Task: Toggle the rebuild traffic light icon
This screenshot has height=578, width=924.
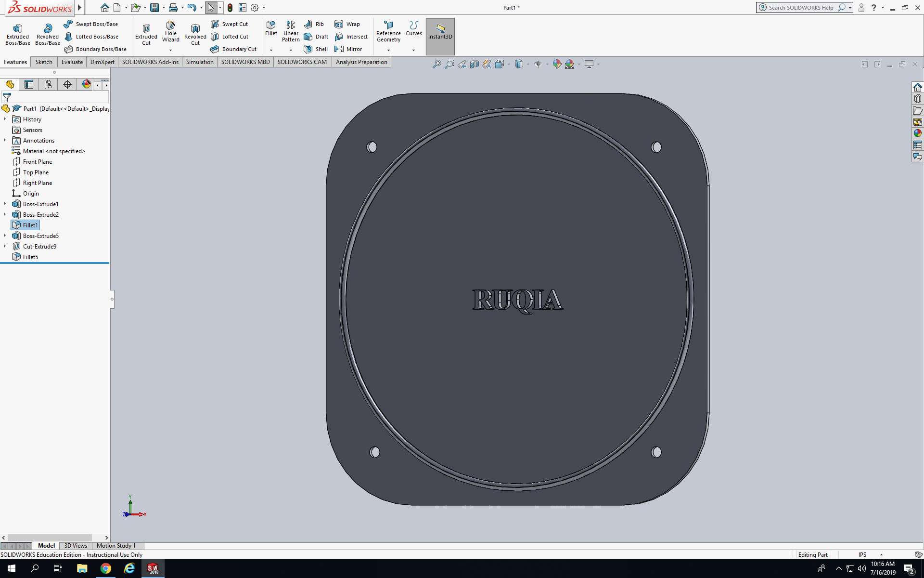Action: pos(230,8)
